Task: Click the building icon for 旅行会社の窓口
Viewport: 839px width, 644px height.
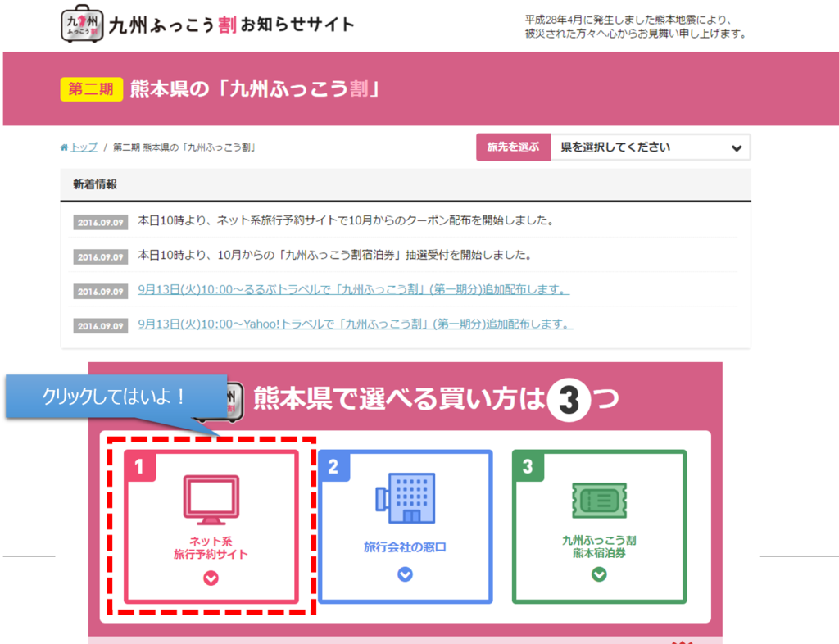Action: 405,497
